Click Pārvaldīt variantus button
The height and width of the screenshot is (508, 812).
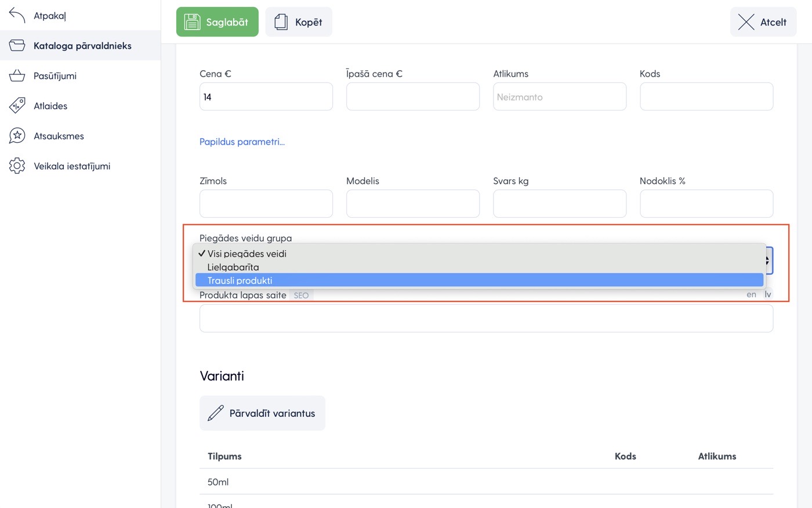click(262, 413)
